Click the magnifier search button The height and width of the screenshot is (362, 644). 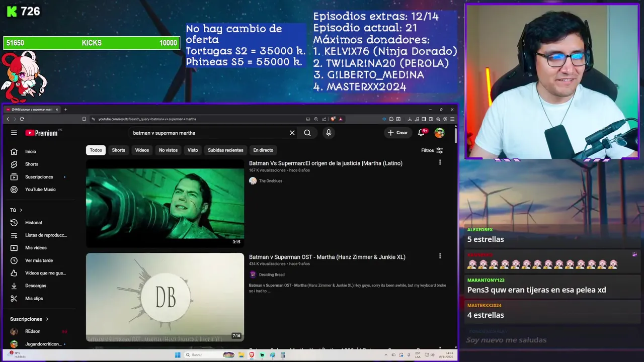click(x=307, y=133)
